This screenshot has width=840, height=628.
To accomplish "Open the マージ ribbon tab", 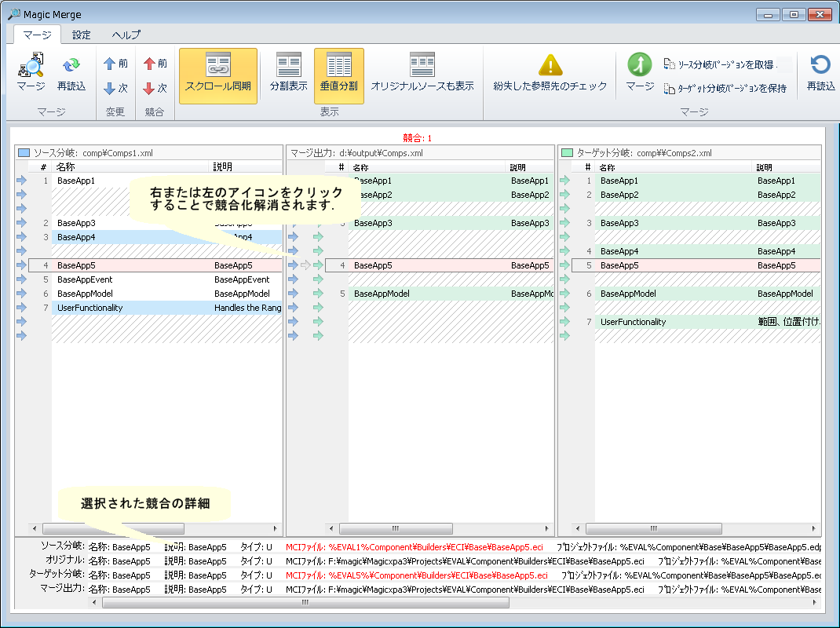I will (x=37, y=35).
